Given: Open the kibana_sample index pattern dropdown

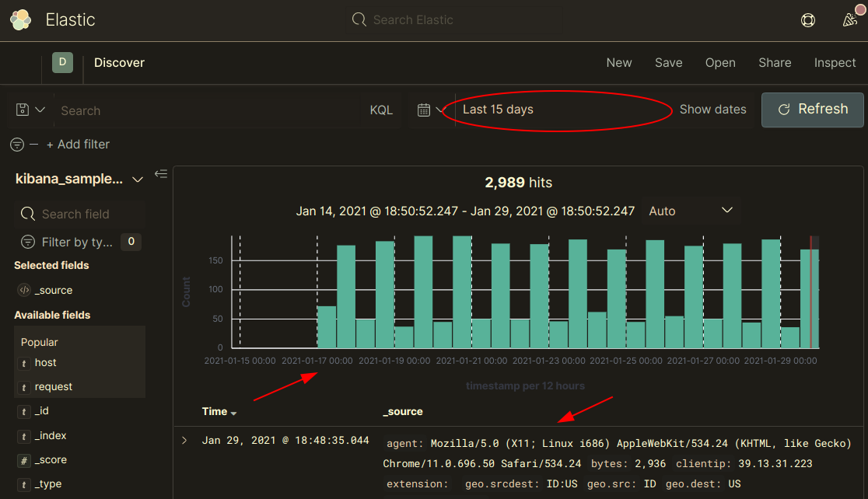Looking at the screenshot, I should (x=79, y=180).
